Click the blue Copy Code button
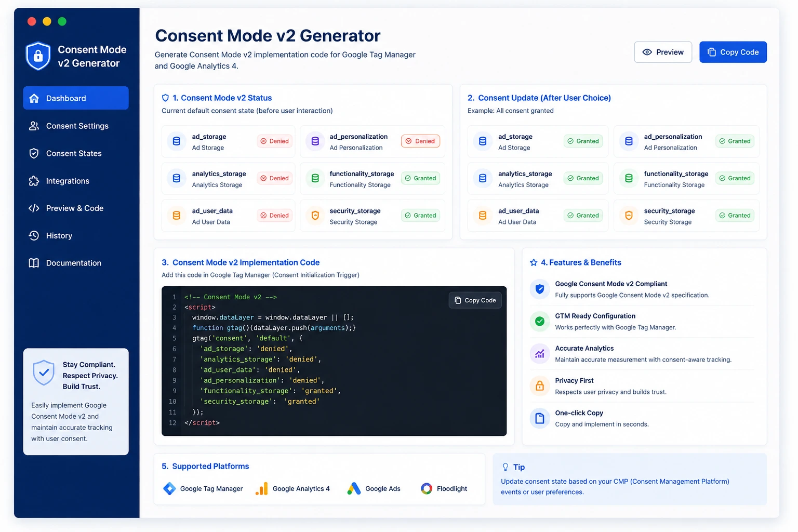Screen dimensions: 798x532 tap(733, 52)
